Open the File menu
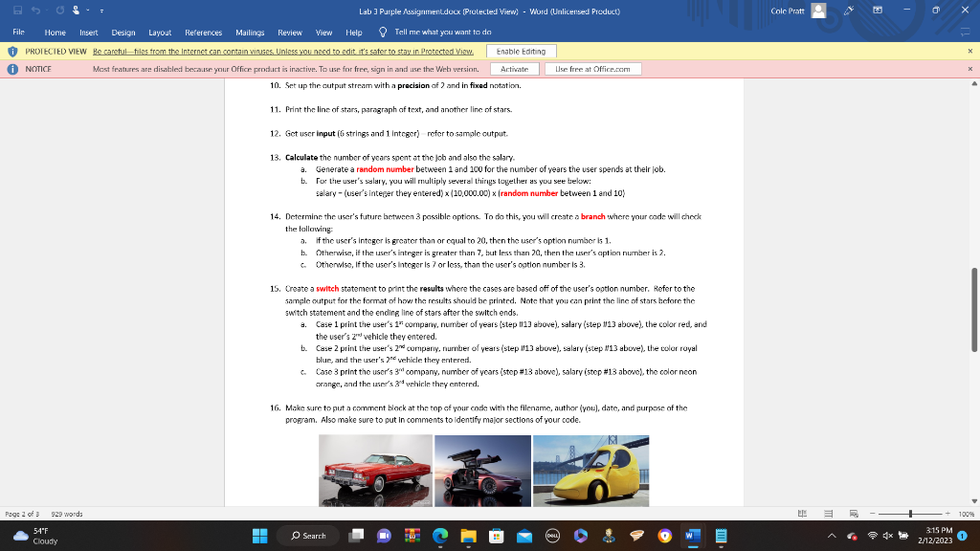Image resolution: width=980 pixels, height=551 pixels. 19,32
